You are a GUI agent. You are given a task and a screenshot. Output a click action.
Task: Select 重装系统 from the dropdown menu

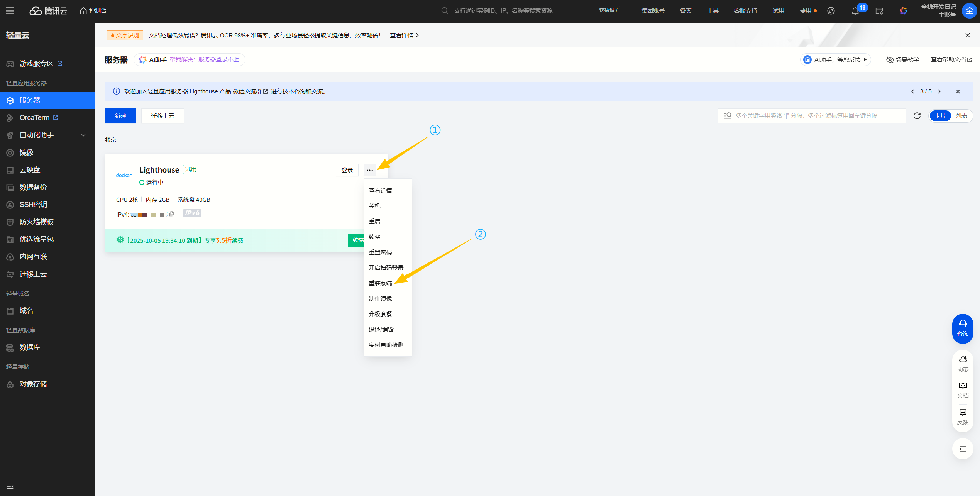coord(380,283)
